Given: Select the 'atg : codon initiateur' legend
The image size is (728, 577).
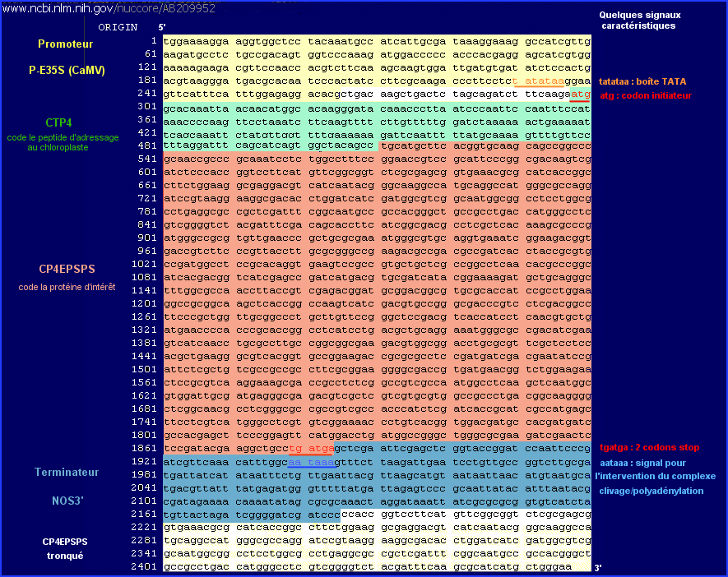Looking at the screenshot, I should [x=642, y=95].
